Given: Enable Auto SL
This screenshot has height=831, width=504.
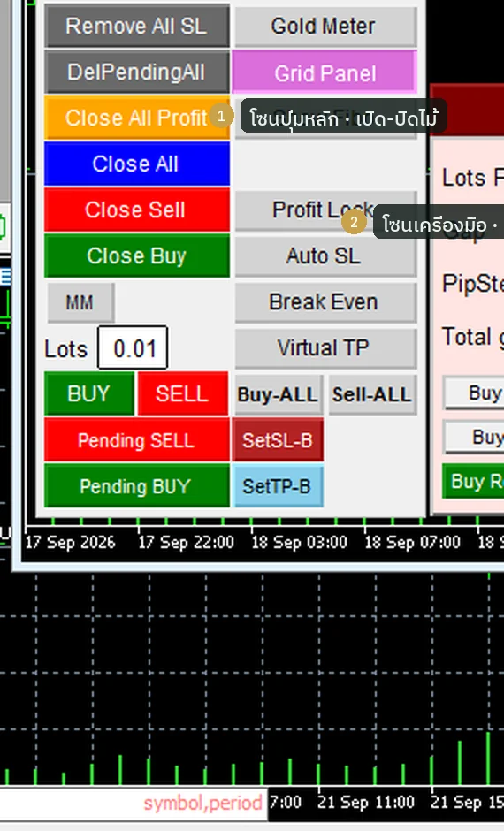Looking at the screenshot, I should [325, 256].
